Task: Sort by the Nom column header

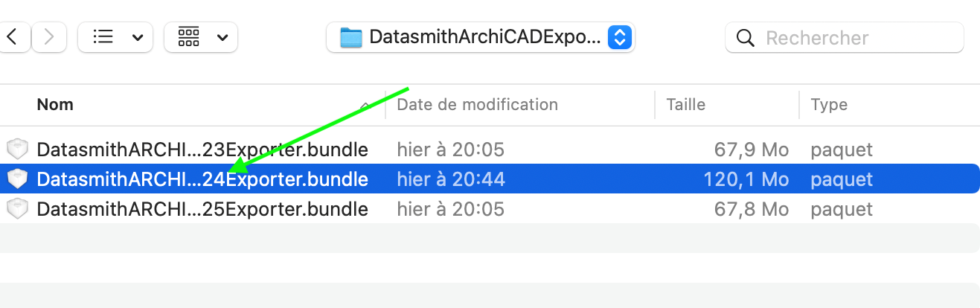Action: click(56, 105)
